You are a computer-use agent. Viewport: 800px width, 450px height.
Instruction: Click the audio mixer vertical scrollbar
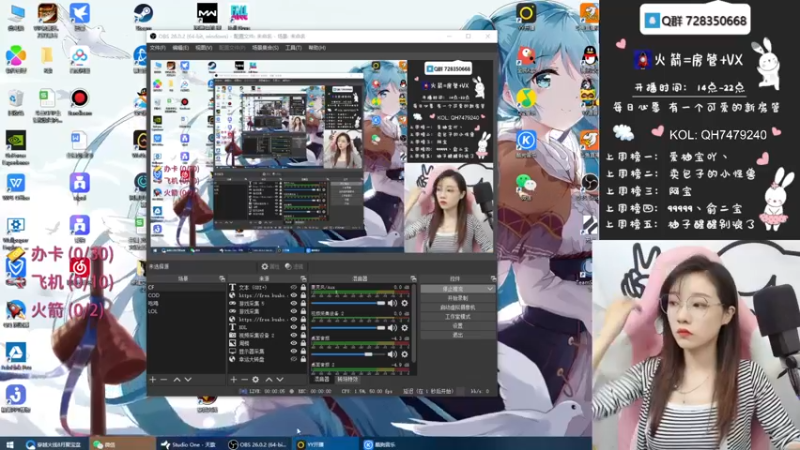(414, 324)
